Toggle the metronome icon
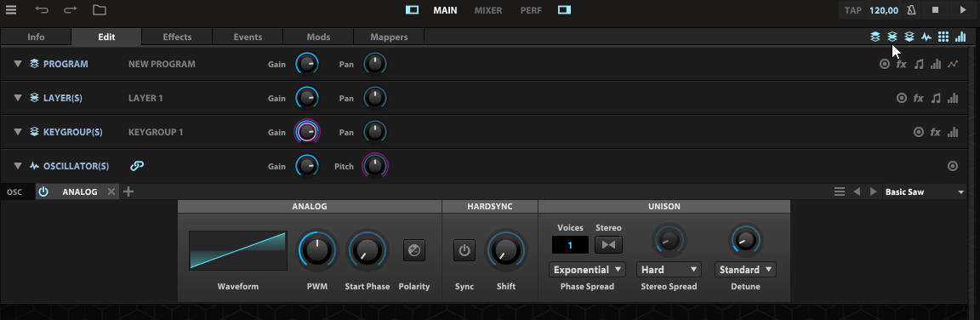The image size is (980, 320). [911, 10]
